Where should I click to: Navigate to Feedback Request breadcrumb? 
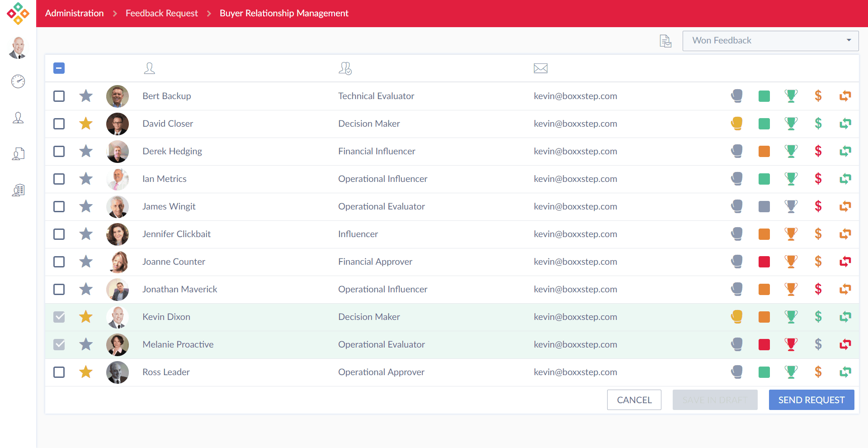pos(161,14)
